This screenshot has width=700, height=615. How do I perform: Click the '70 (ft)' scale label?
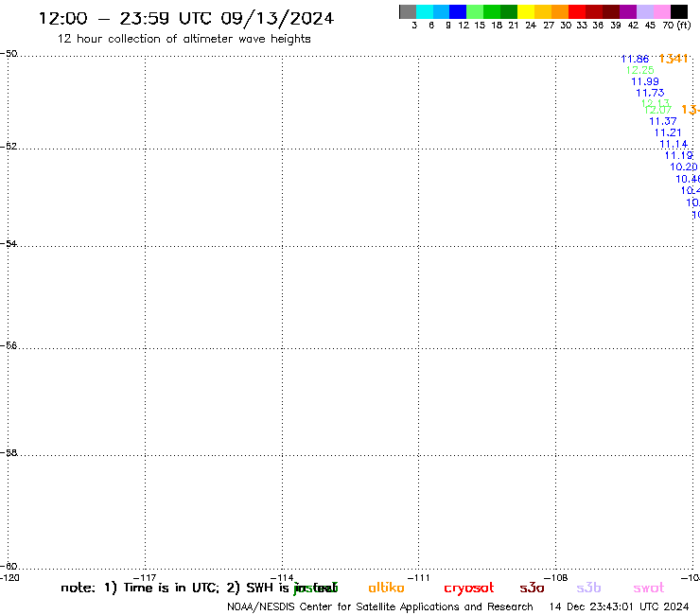(x=676, y=26)
